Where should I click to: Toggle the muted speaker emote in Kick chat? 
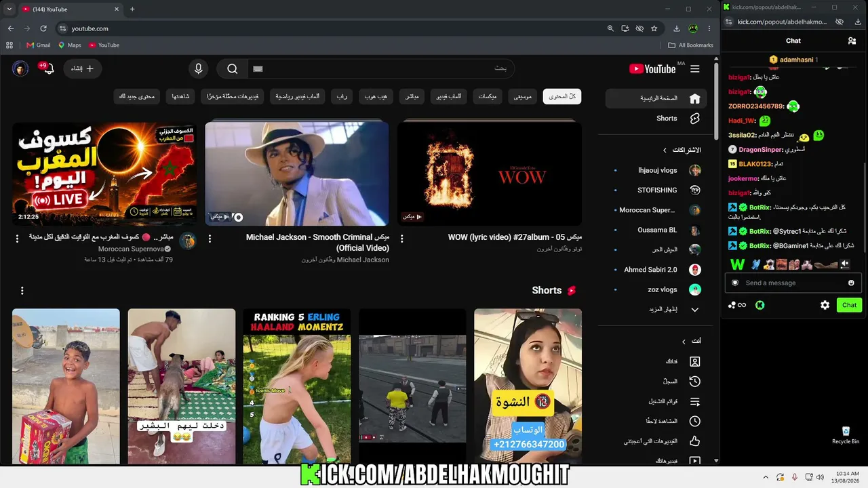tap(845, 264)
